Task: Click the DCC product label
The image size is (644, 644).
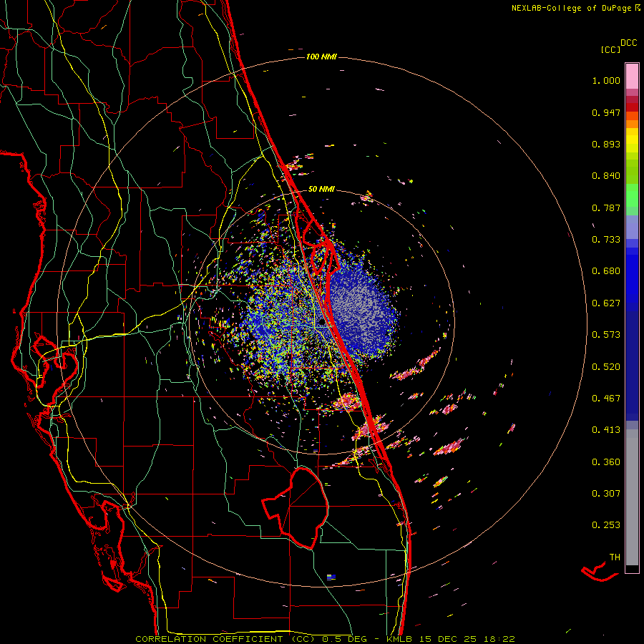Action: click(x=629, y=43)
